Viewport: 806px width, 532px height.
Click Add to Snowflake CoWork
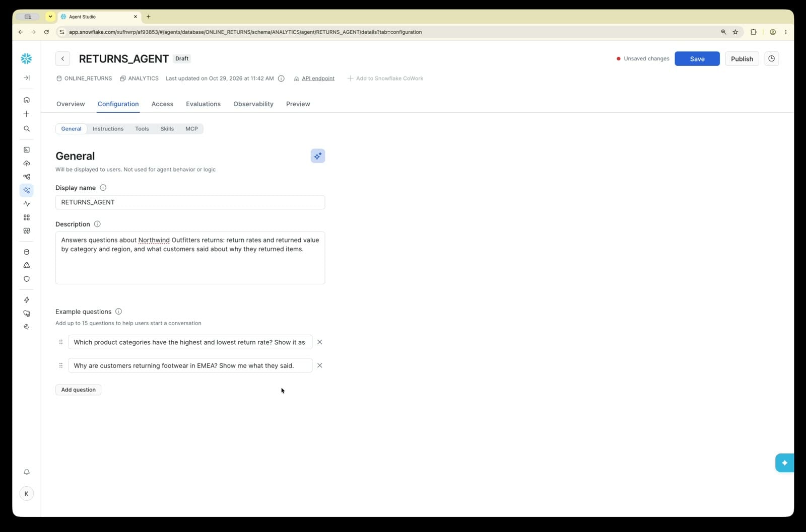pyautogui.click(x=385, y=79)
